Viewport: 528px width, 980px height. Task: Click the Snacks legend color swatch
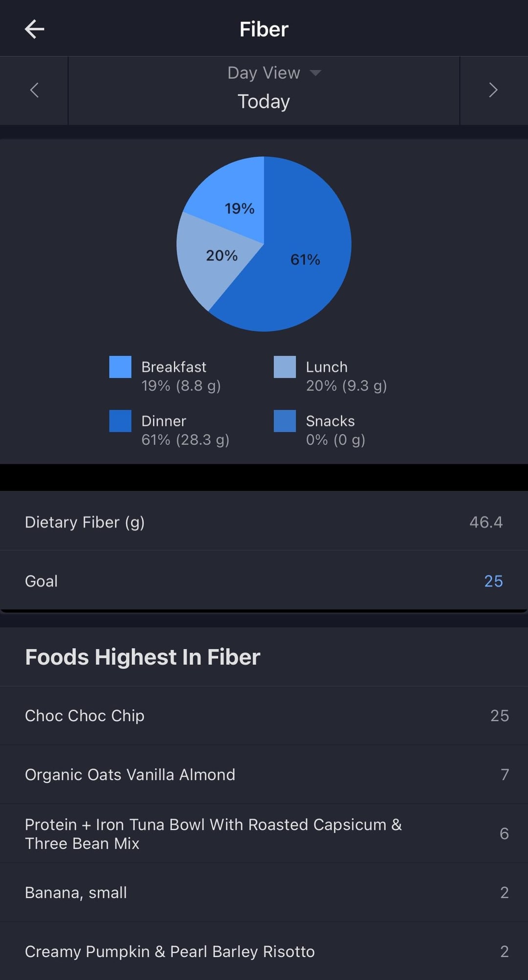tap(285, 421)
